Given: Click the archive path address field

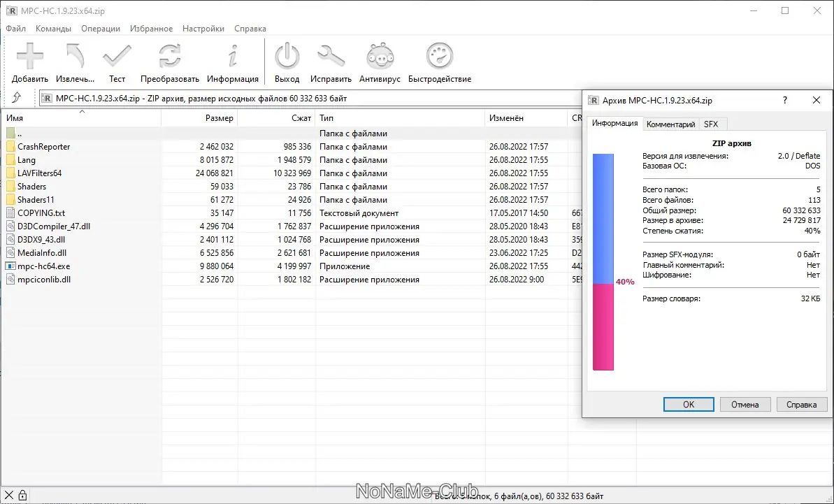Looking at the screenshot, I should pyautogui.click(x=311, y=99).
